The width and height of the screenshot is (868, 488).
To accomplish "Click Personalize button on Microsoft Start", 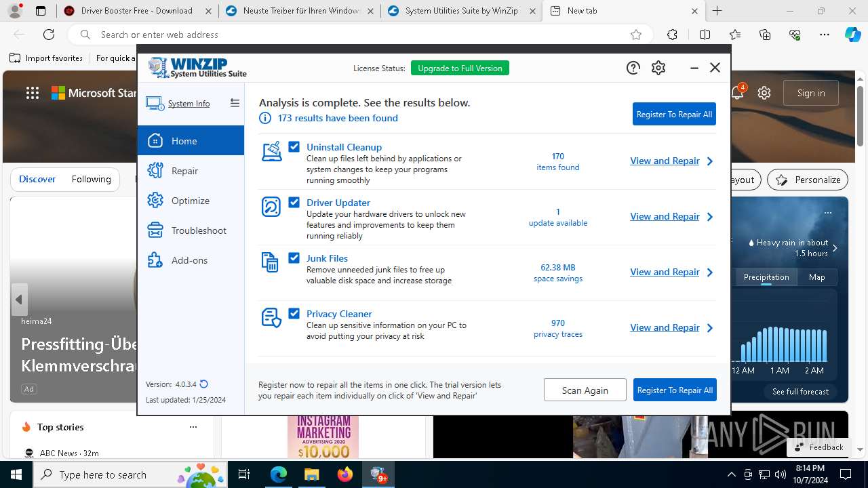I will click(808, 180).
